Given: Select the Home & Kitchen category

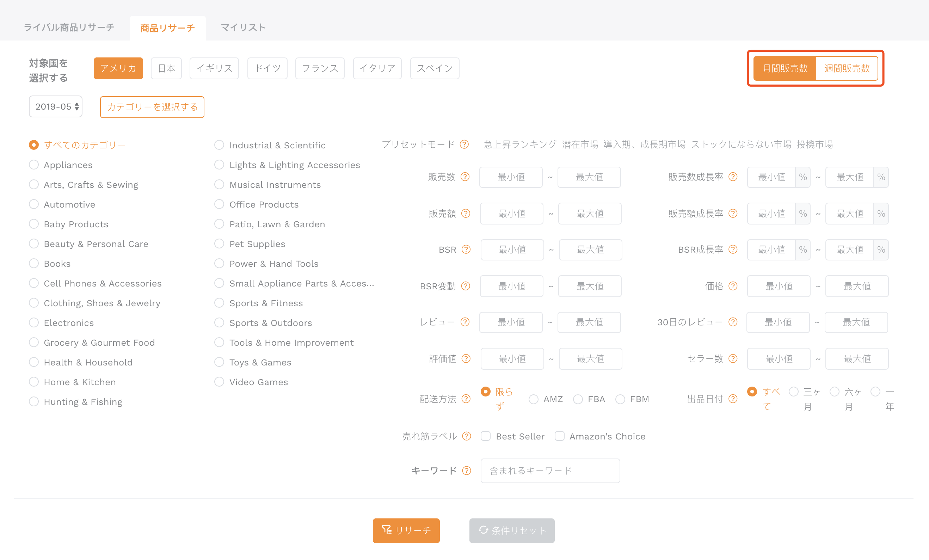Looking at the screenshot, I should (34, 382).
